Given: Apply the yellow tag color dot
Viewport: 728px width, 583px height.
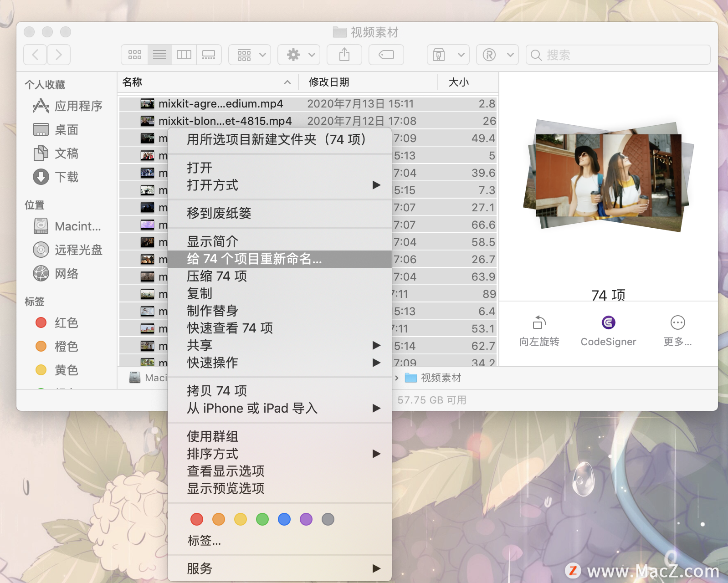Looking at the screenshot, I should pyautogui.click(x=241, y=519).
